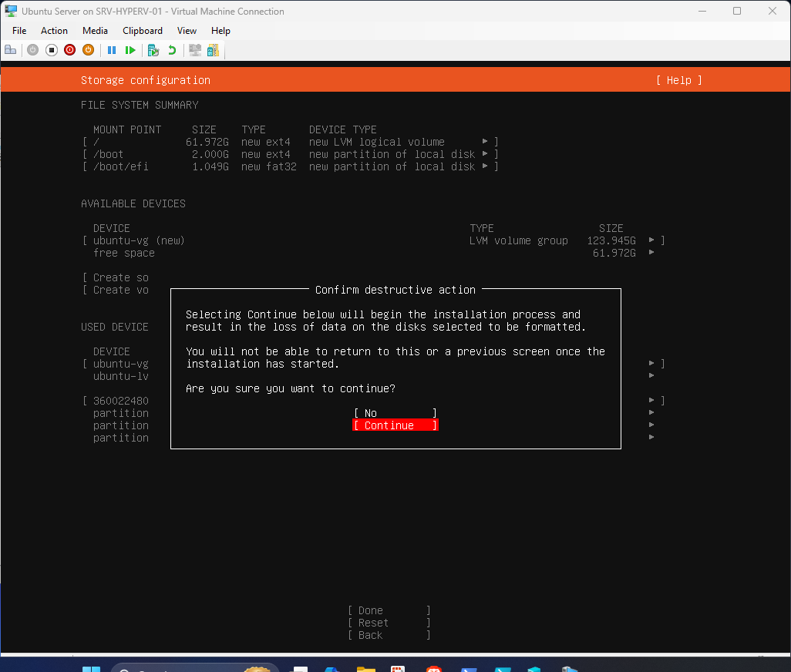The image size is (791, 672).
Task: Open the Action menu
Action: [54, 31]
